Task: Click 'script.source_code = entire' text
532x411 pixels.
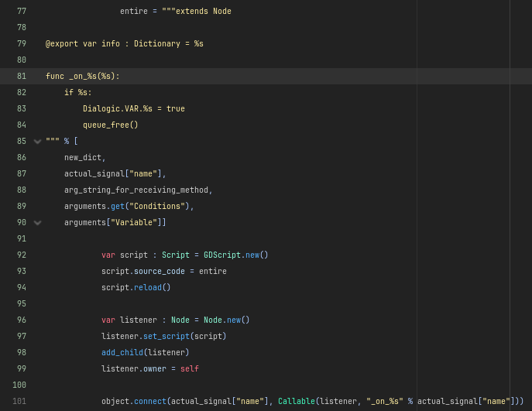Action: (x=164, y=271)
